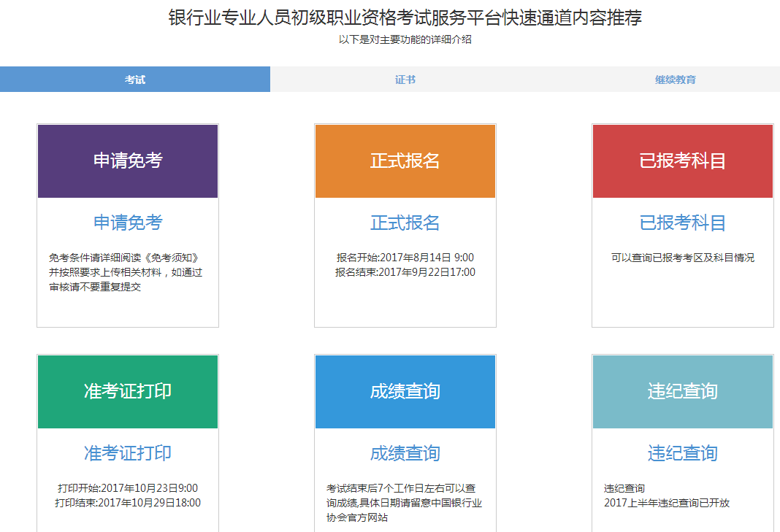Open the green 准考证打印 banner tile
The width and height of the screenshot is (780, 532).
(128, 392)
